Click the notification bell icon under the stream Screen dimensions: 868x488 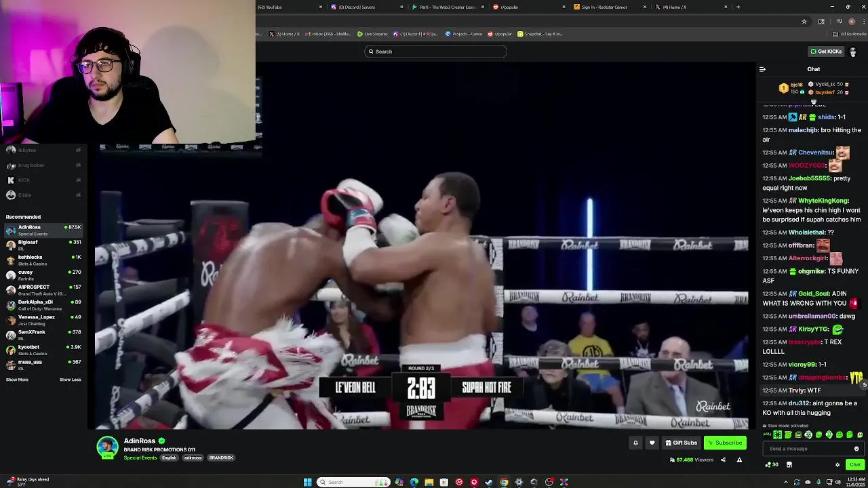tap(635, 443)
